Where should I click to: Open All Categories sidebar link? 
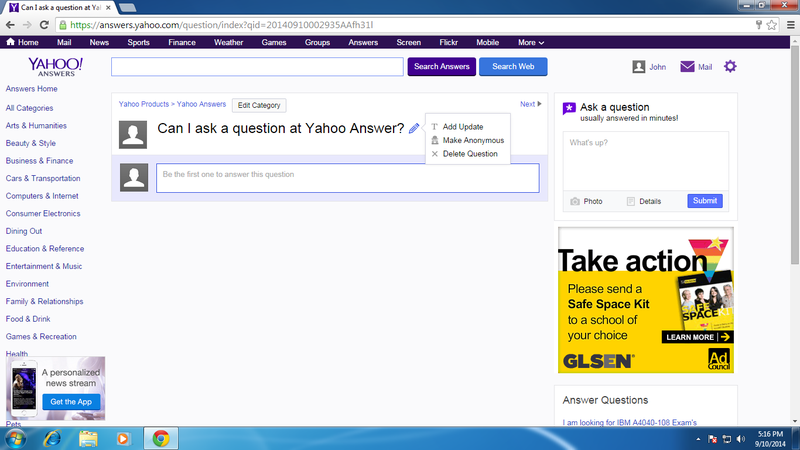29,108
